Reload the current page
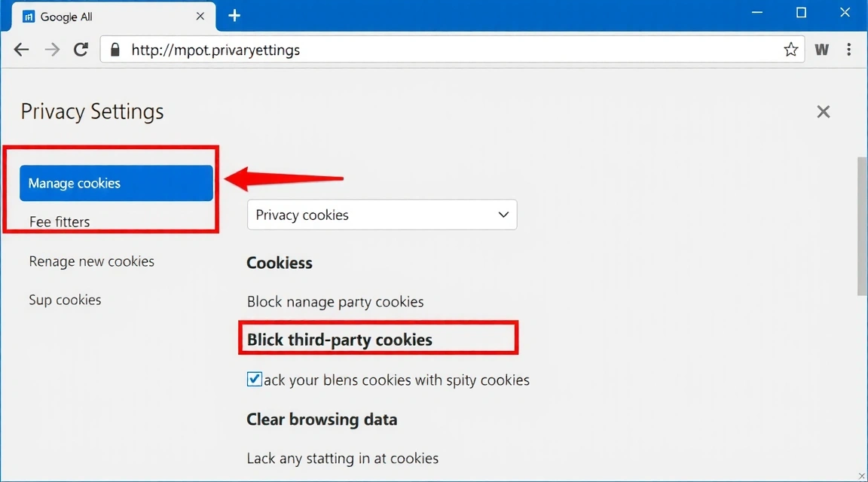 pos(81,50)
